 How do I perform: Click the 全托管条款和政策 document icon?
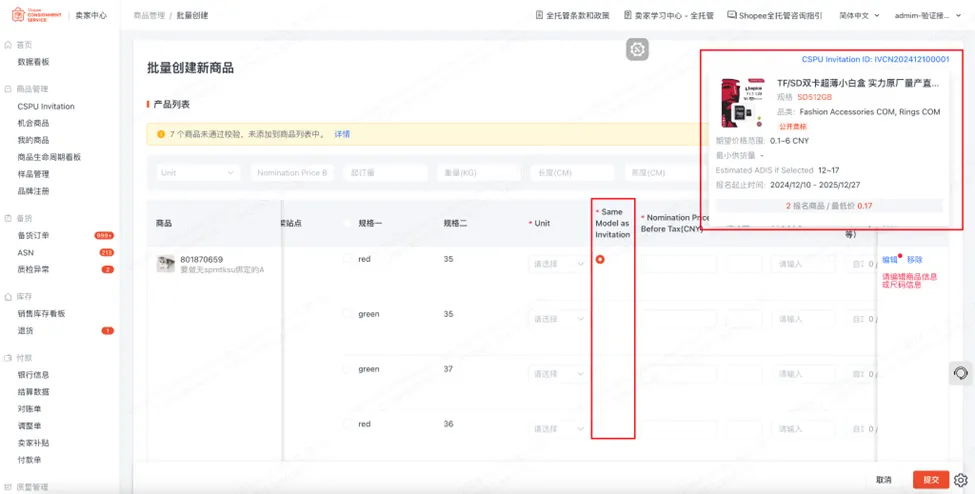click(539, 16)
